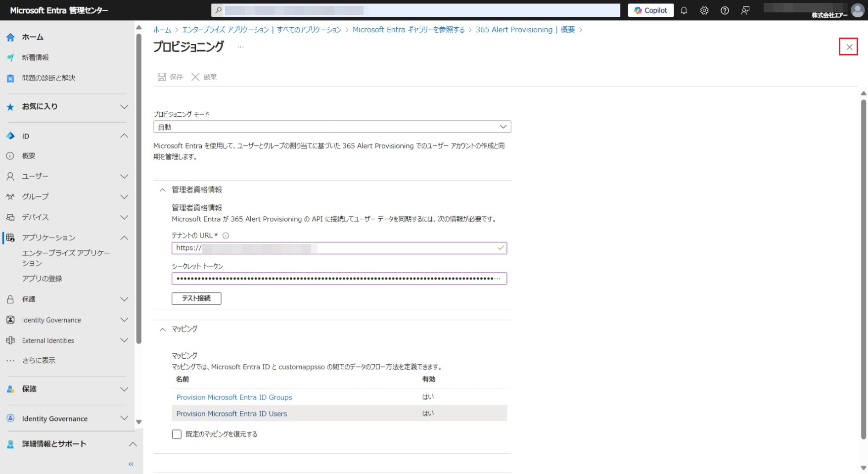Click the Home icon in sidebar

point(10,37)
